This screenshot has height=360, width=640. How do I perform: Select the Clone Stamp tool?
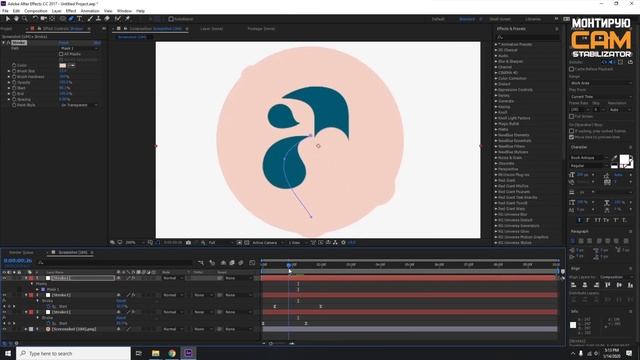point(98,19)
